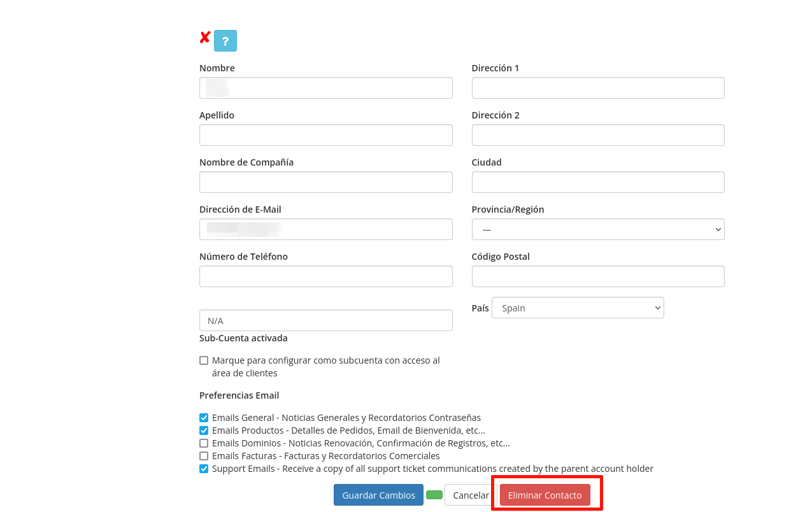Click the blue question mark help icon

pyautogui.click(x=225, y=41)
